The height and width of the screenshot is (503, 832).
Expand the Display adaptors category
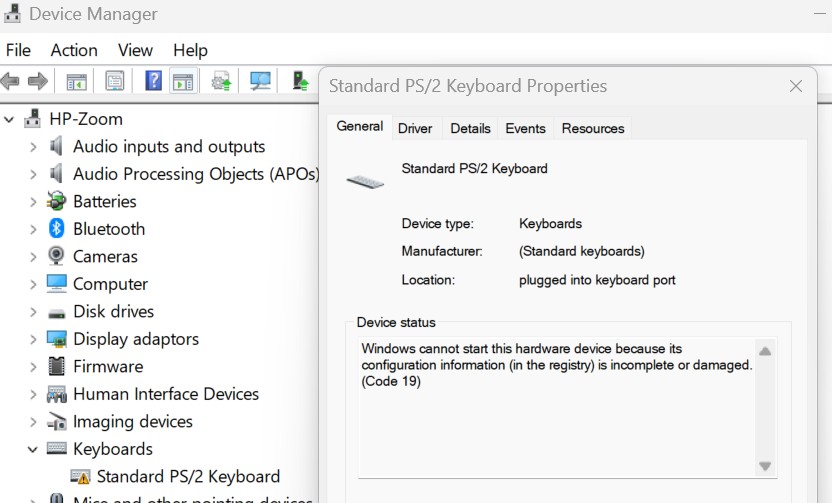(33, 339)
